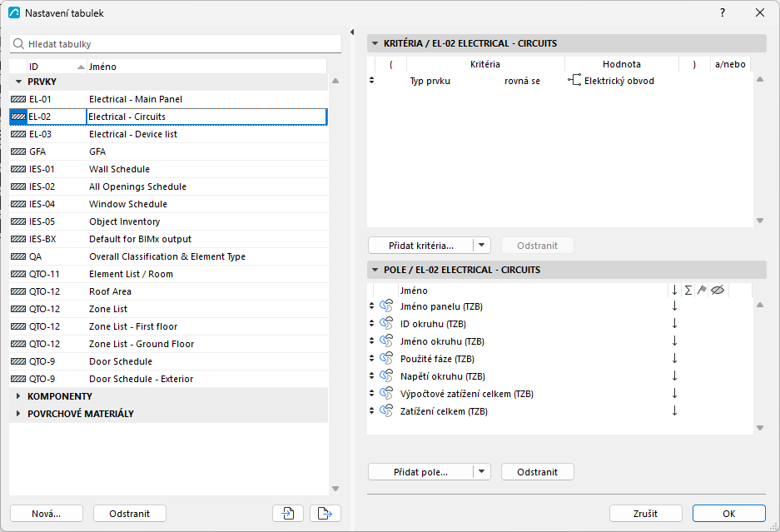Click the export schedule icon button
Image resolution: width=780 pixels, height=532 pixels.
(325, 513)
